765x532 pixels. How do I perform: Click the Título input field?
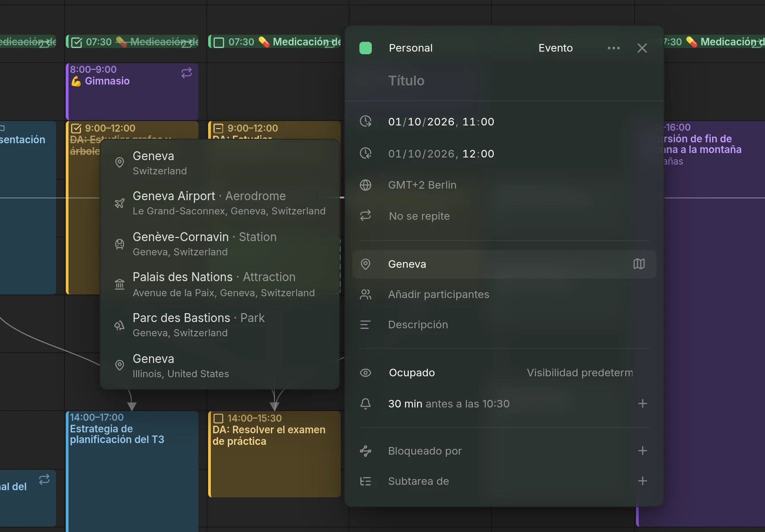pos(504,81)
